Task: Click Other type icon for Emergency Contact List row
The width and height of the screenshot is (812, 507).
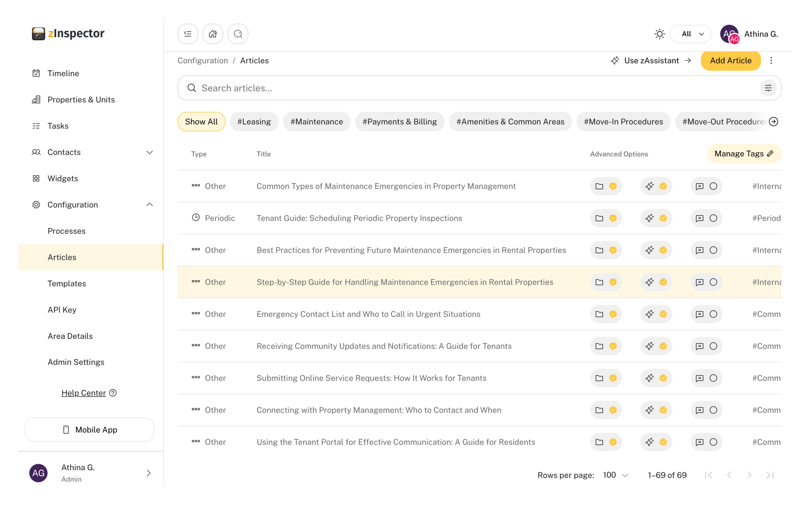Action: (196, 314)
